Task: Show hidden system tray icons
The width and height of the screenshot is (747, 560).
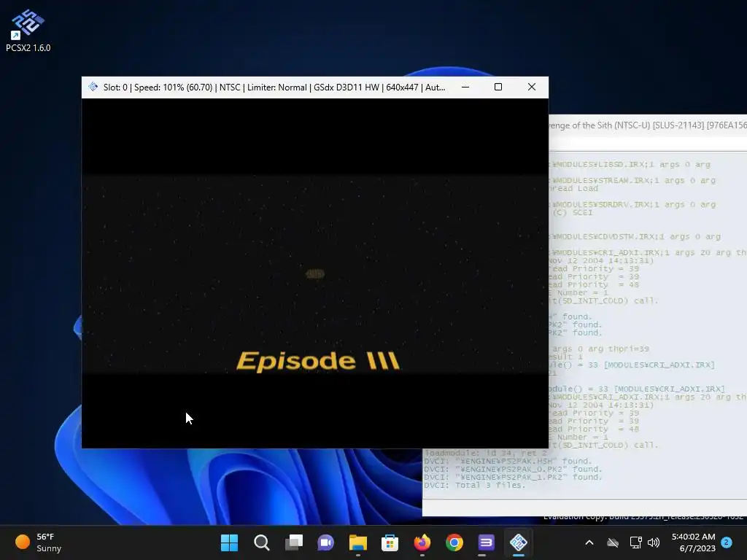Action: pyautogui.click(x=589, y=542)
